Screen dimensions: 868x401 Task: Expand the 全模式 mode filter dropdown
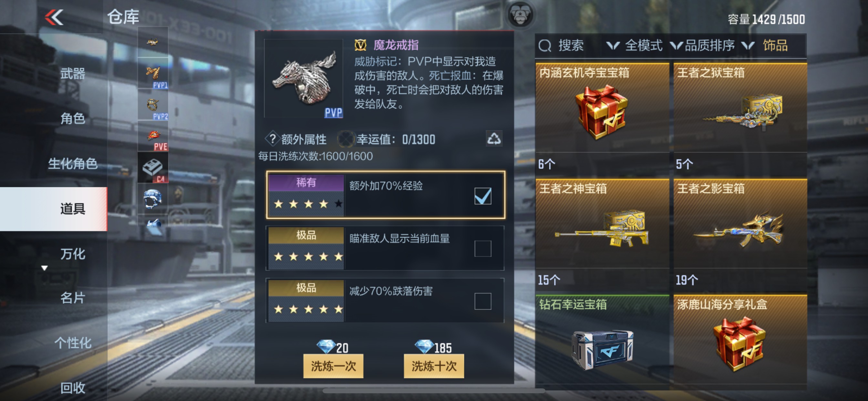[635, 46]
